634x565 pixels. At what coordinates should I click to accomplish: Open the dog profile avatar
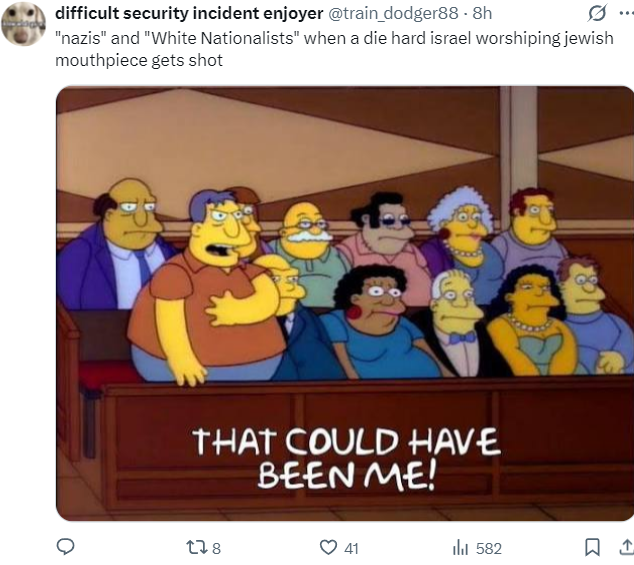click(x=23, y=23)
